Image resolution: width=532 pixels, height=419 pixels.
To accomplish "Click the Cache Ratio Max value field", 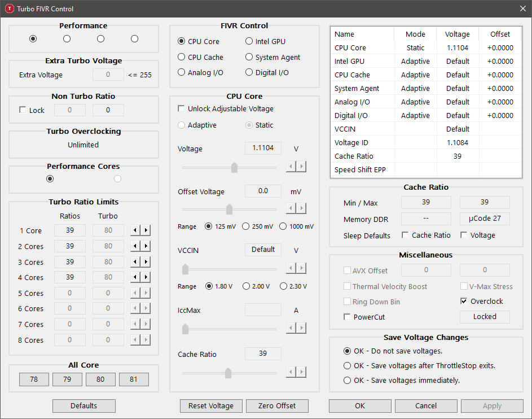I will [x=485, y=202].
